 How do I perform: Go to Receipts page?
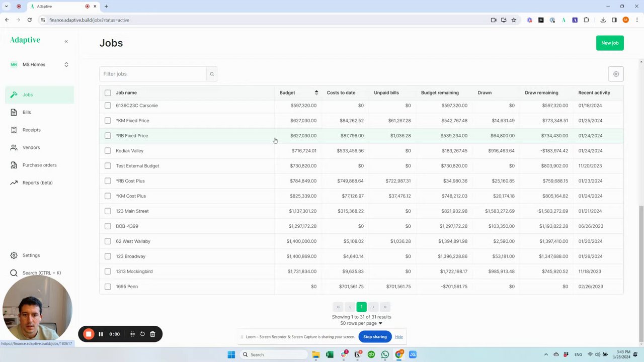click(x=40, y=130)
